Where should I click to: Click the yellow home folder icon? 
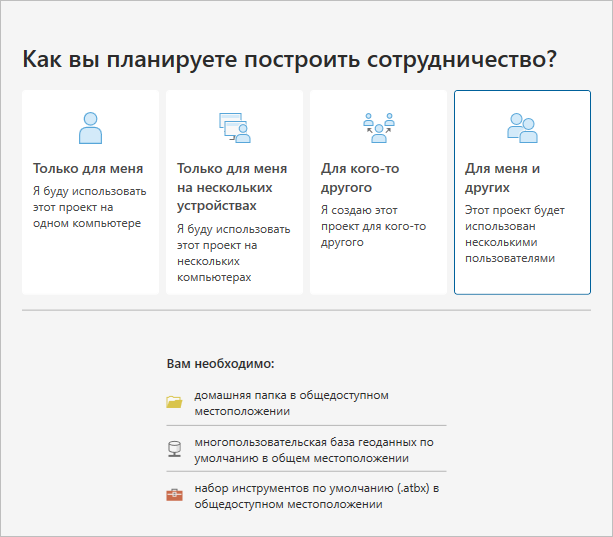pos(175,403)
